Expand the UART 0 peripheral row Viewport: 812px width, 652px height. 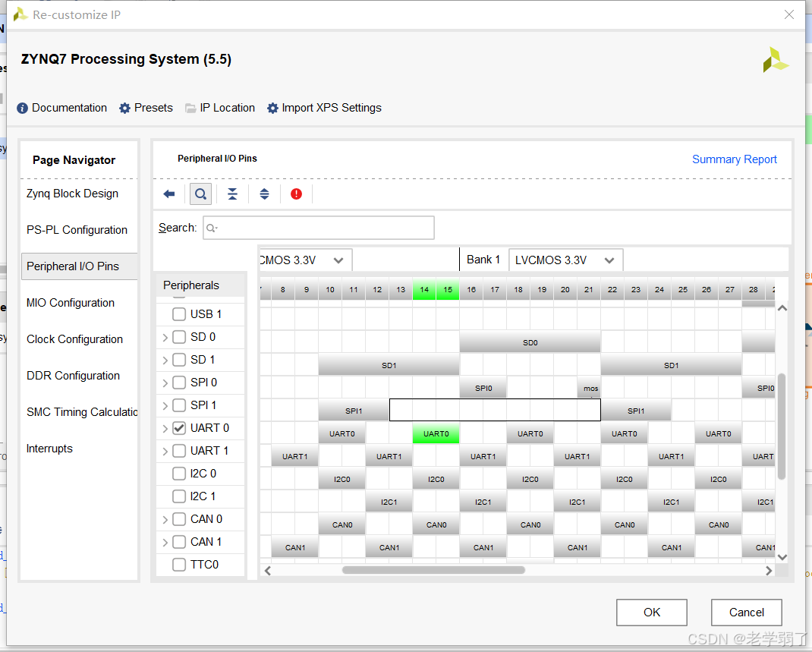[165, 429]
